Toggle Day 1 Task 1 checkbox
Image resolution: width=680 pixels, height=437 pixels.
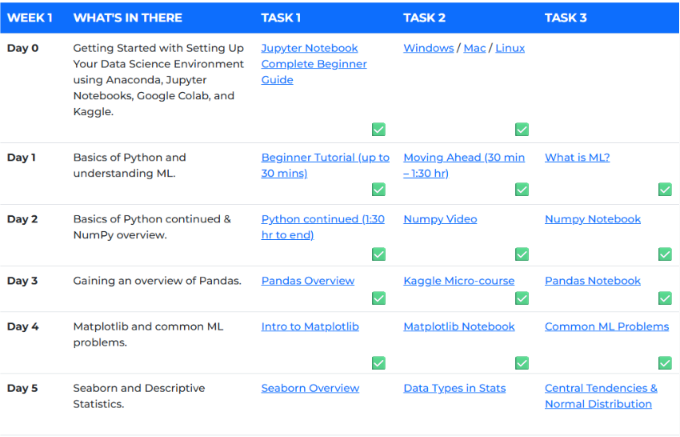pos(379,189)
